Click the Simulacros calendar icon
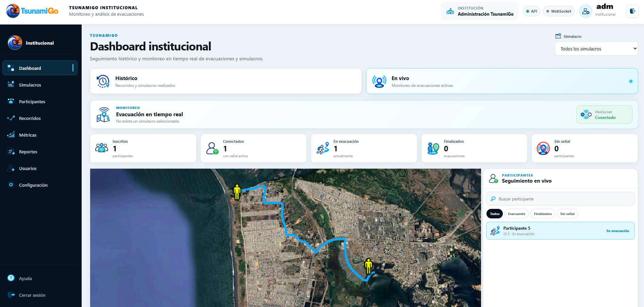The height and width of the screenshot is (307, 644). [x=11, y=85]
